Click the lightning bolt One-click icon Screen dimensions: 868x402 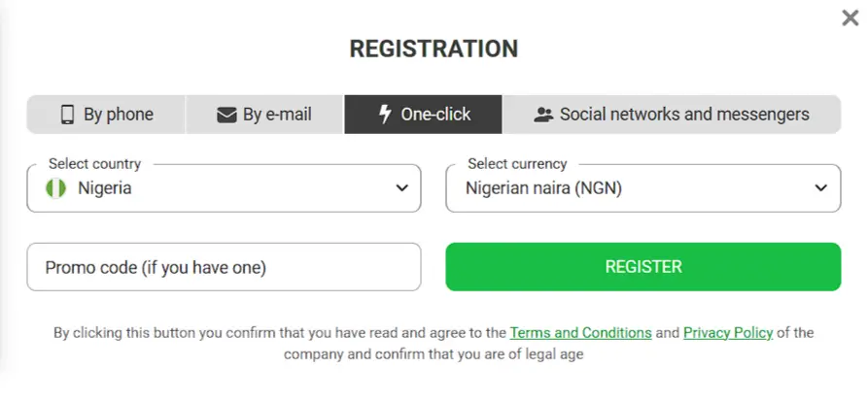[x=385, y=115]
